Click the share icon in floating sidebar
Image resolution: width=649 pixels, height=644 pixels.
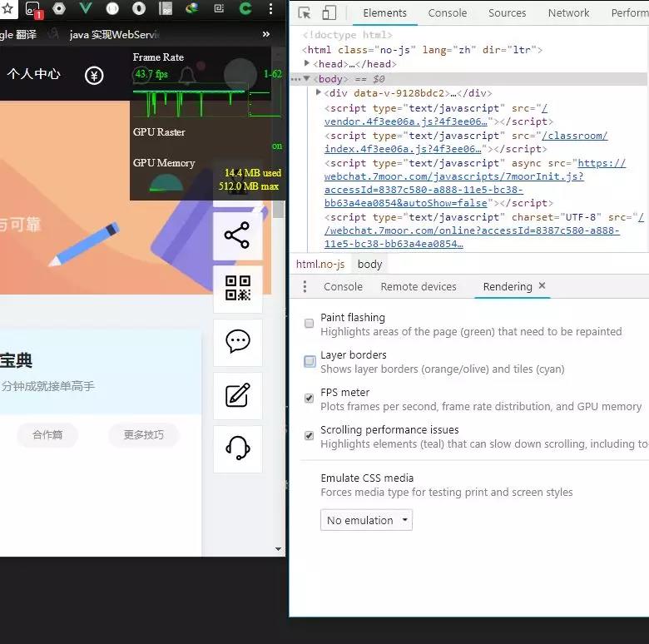click(237, 235)
